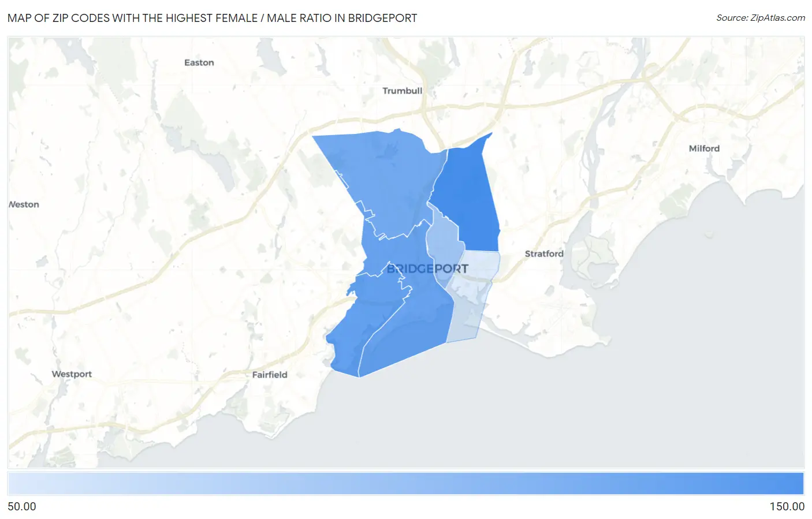Click the color gradient legend bar
Viewport: 812px width, 519px height.
(x=406, y=484)
